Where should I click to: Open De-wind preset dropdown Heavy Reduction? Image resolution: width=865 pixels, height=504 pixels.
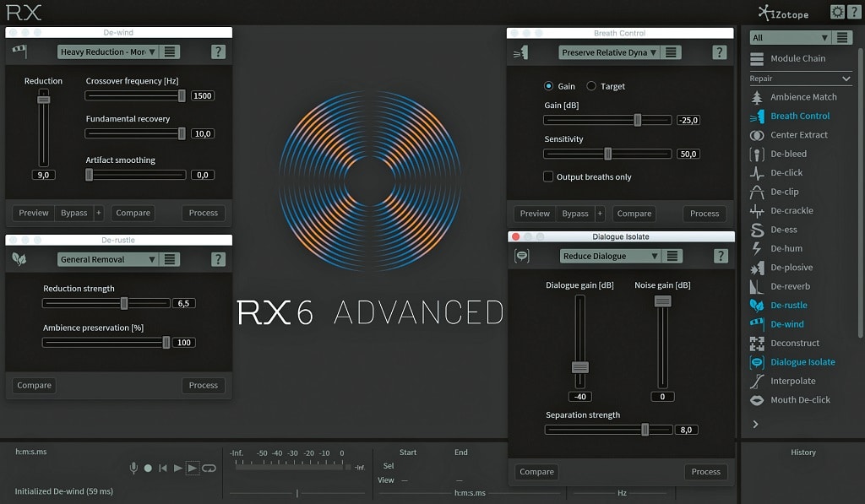click(107, 51)
